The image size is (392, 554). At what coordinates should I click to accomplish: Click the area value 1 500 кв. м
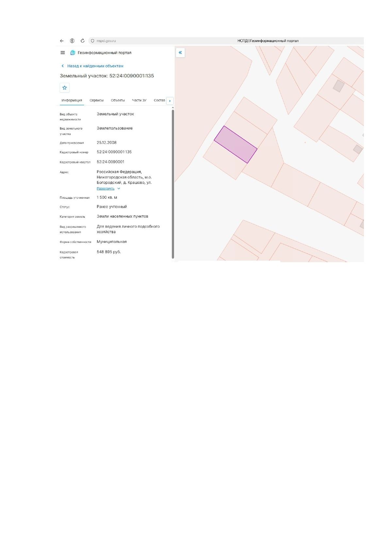point(107,197)
